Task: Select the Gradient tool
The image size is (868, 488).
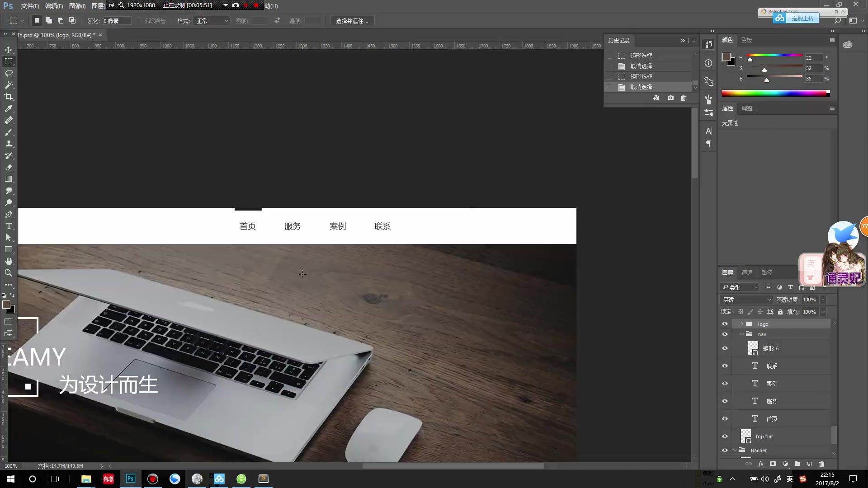Action: tap(9, 179)
